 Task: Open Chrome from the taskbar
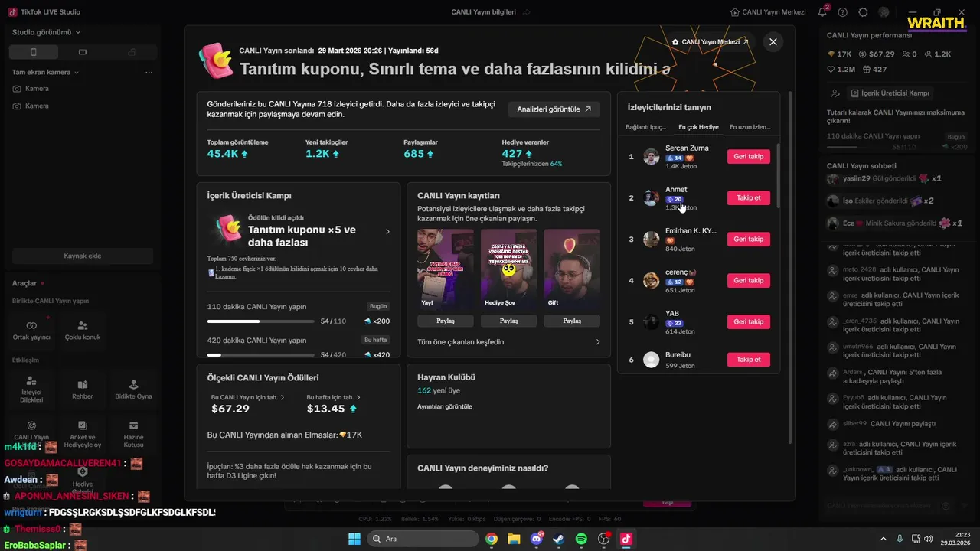tap(492, 539)
